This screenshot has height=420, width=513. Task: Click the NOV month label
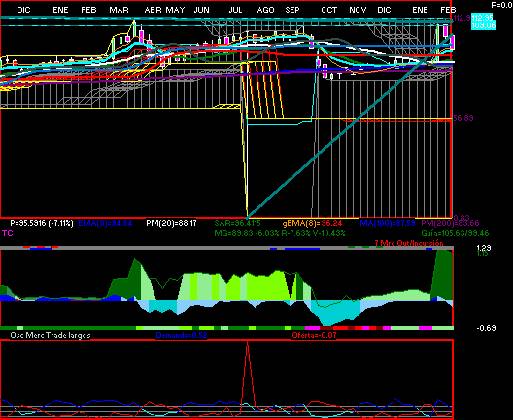click(x=358, y=10)
